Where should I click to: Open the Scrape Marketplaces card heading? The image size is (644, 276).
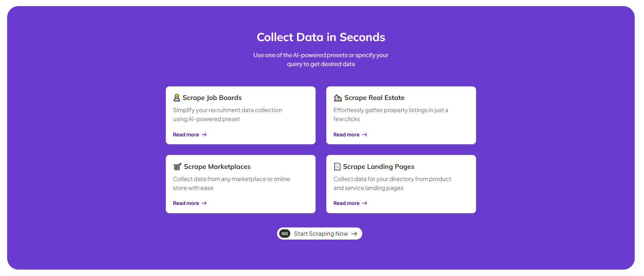217,167
